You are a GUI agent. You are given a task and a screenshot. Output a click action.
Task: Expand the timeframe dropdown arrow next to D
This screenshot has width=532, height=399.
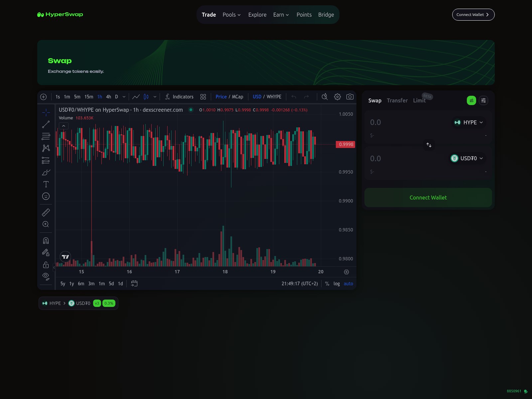(124, 97)
